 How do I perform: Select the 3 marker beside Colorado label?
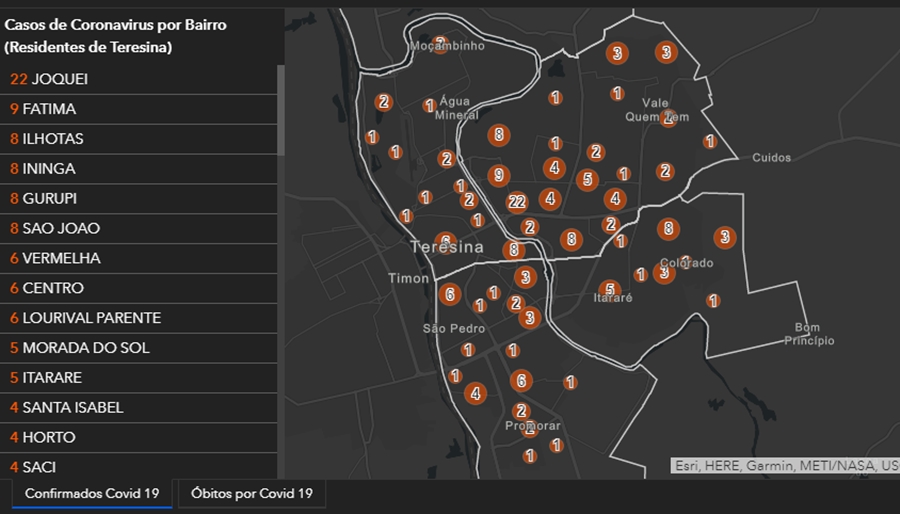click(x=664, y=273)
